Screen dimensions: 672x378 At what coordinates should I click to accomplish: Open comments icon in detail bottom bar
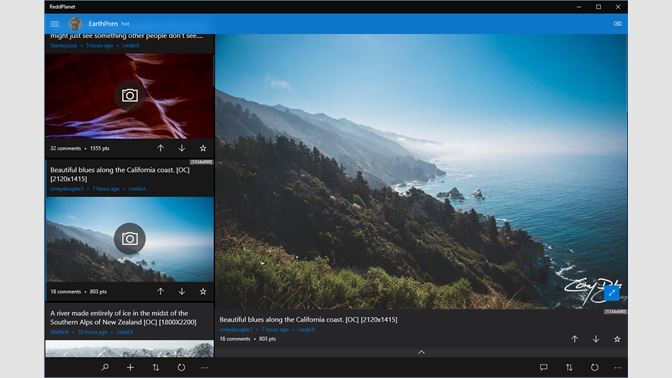point(543,367)
